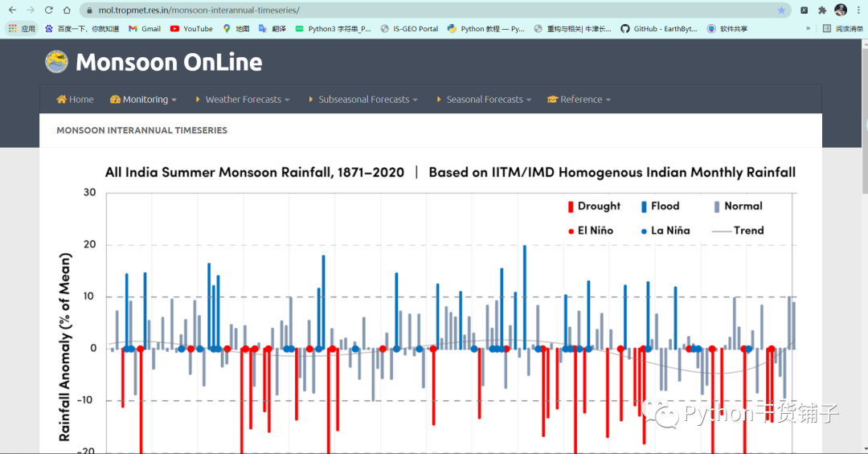Click the extension X icon in toolbar
868x454 pixels.
(804, 10)
